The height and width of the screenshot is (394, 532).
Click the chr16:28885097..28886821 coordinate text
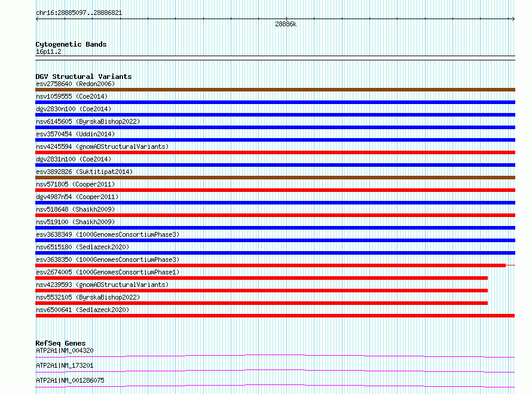(79, 13)
